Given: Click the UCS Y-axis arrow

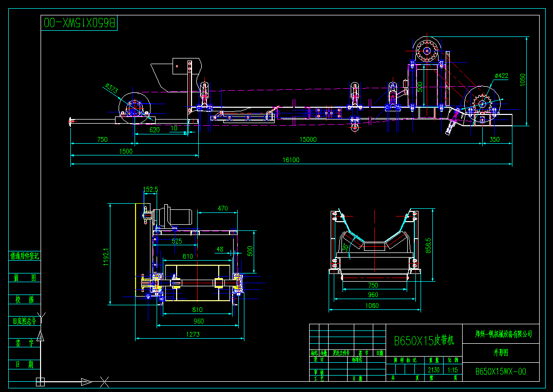Looking at the screenshot, I should click(x=41, y=336).
